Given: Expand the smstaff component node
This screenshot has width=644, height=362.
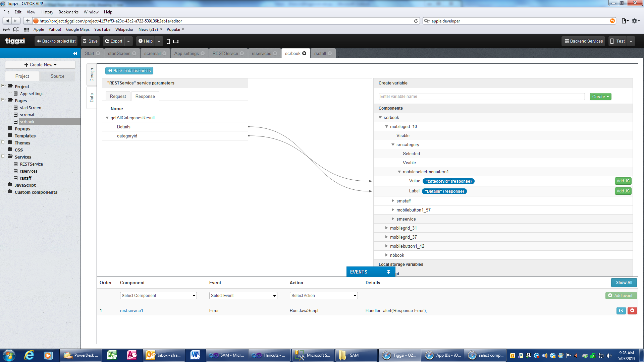Looking at the screenshot, I should [x=393, y=201].
